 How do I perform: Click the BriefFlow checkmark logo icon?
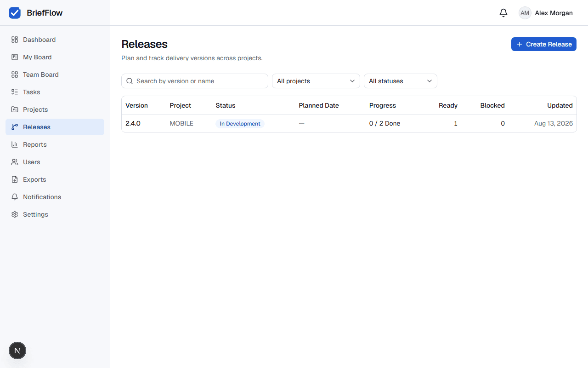tap(15, 13)
